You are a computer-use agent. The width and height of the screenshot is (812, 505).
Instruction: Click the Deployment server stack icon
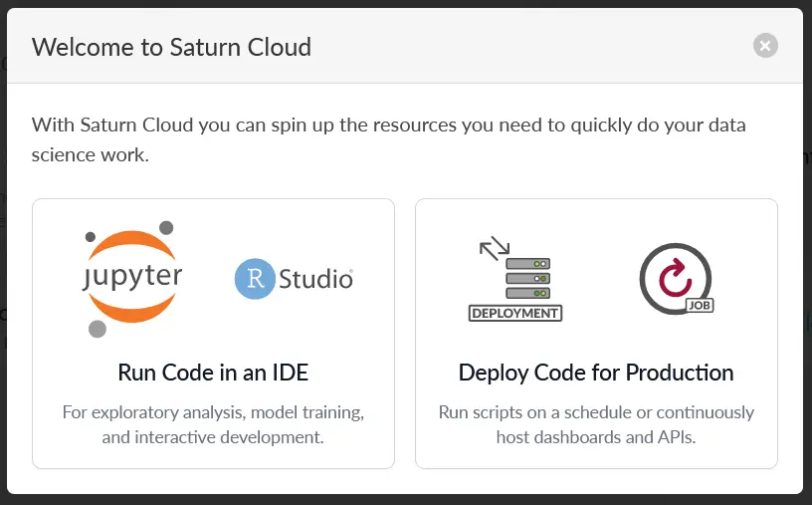click(x=527, y=280)
